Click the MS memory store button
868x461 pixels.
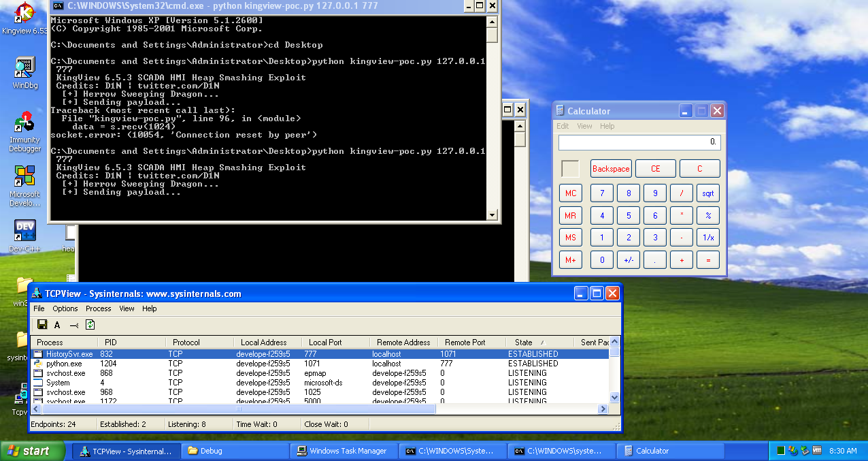pyautogui.click(x=571, y=238)
